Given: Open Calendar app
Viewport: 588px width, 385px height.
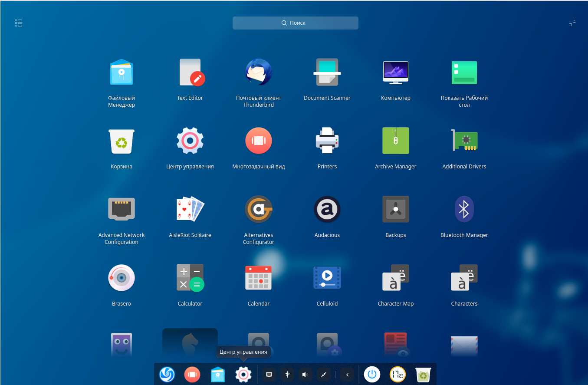Looking at the screenshot, I should click(x=259, y=278).
